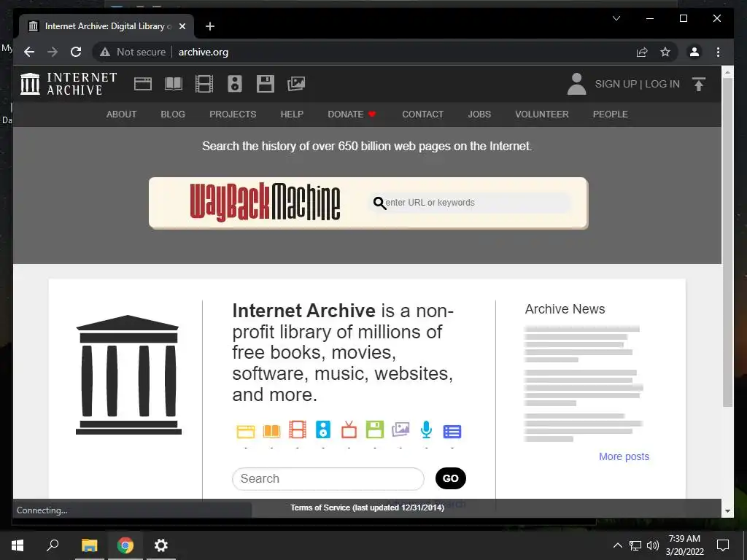Click the page vertical scrollbar thumb
The height and width of the screenshot is (560, 747).
click(727, 242)
